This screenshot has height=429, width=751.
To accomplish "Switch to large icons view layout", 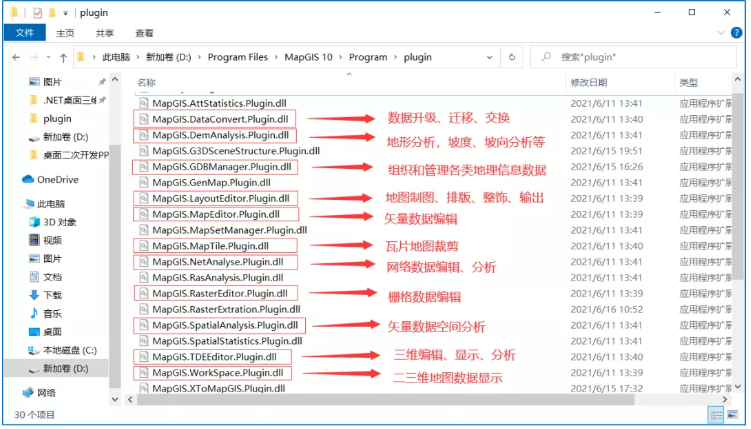I will pyautogui.click(x=732, y=415).
